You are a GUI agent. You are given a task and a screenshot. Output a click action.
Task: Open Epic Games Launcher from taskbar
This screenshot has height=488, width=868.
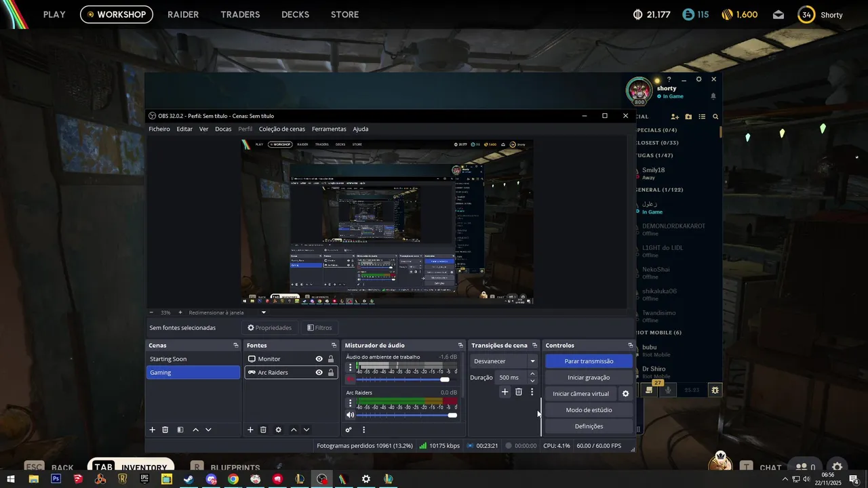tap(144, 479)
